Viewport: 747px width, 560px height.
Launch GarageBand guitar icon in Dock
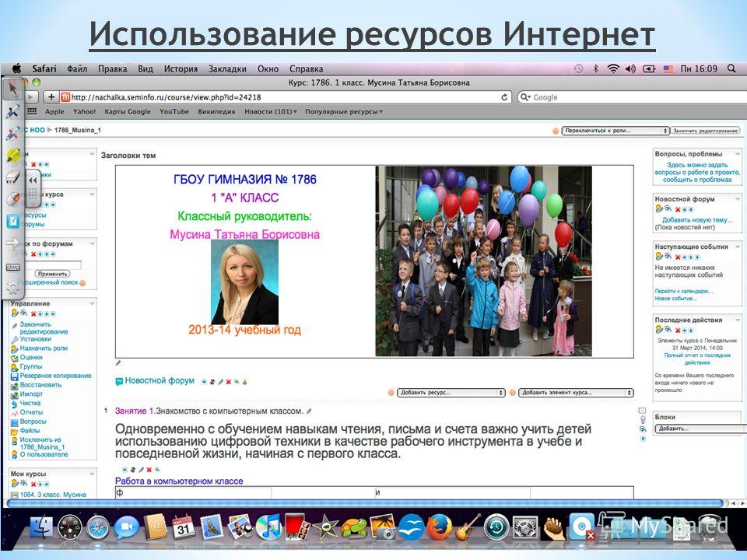coord(468,527)
